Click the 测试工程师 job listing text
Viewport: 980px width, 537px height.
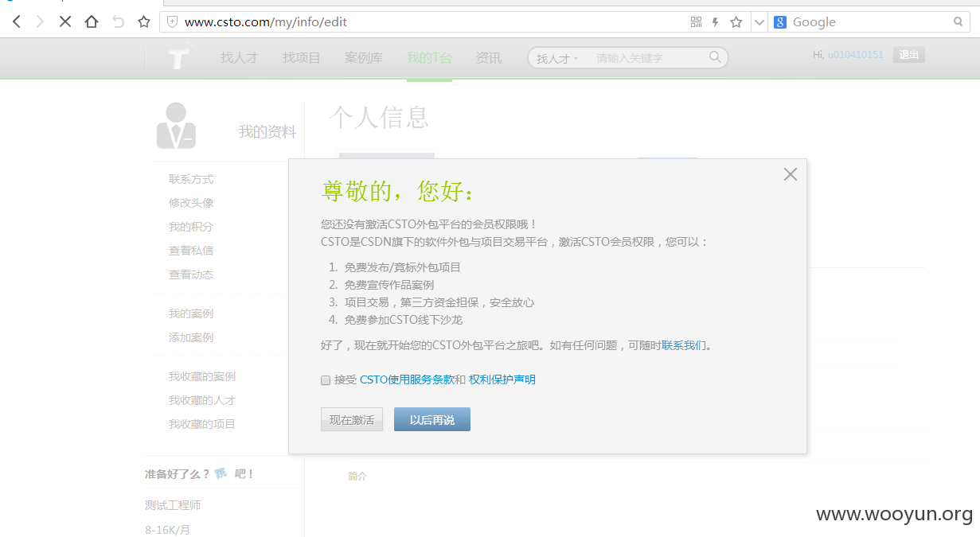[173, 505]
